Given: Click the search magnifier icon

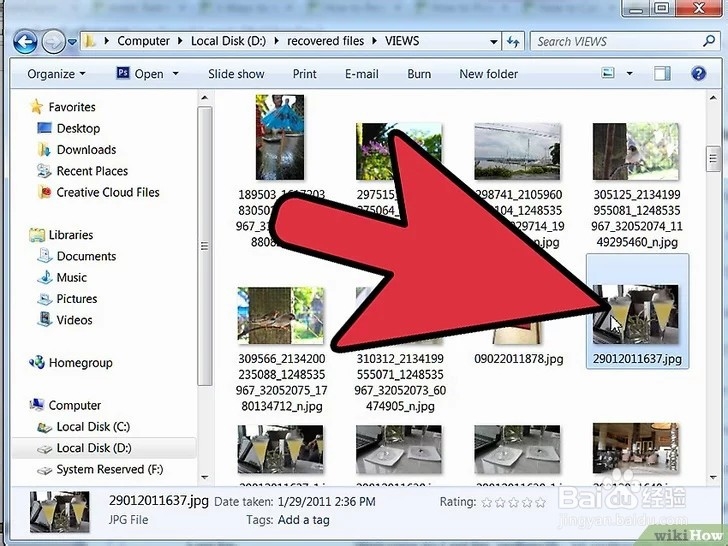Looking at the screenshot, I should pos(708,41).
